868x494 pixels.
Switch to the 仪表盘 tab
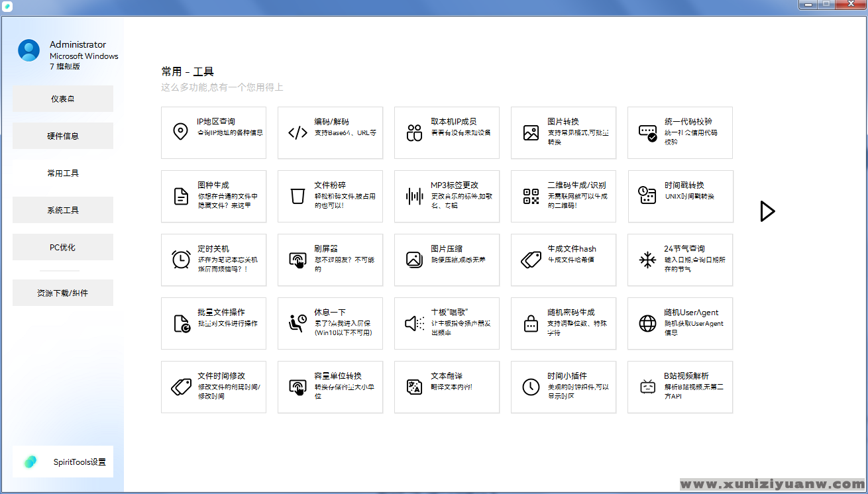(x=63, y=99)
